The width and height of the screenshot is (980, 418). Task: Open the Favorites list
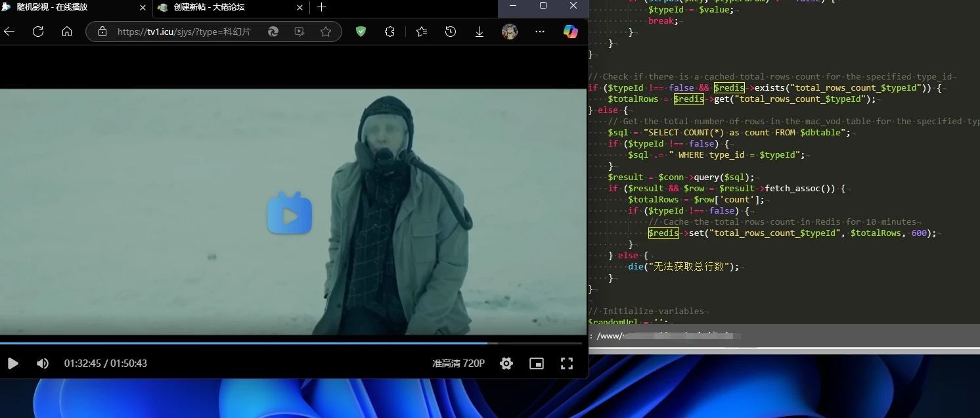(422, 32)
